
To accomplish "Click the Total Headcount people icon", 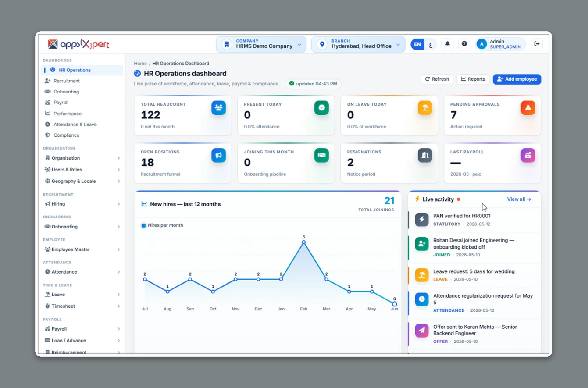I will tap(218, 108).
